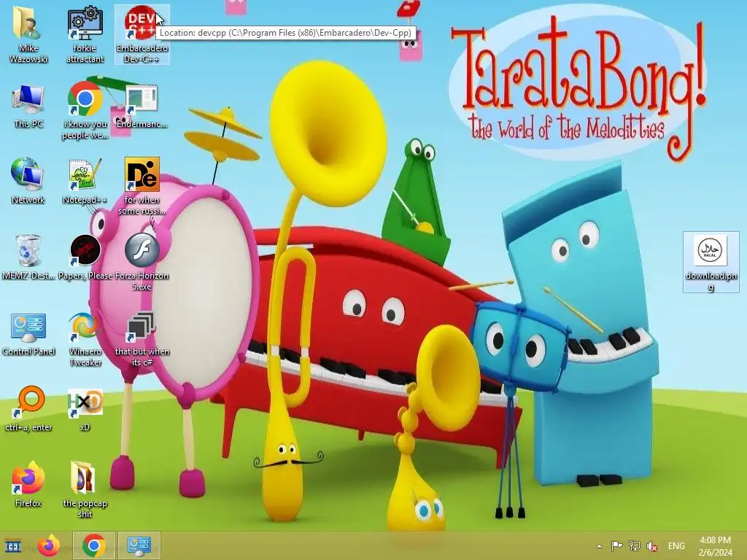This screenshot has width=747, height=560.
Task: Switch to Control Panel taskbar button
Action: point(139,545)
